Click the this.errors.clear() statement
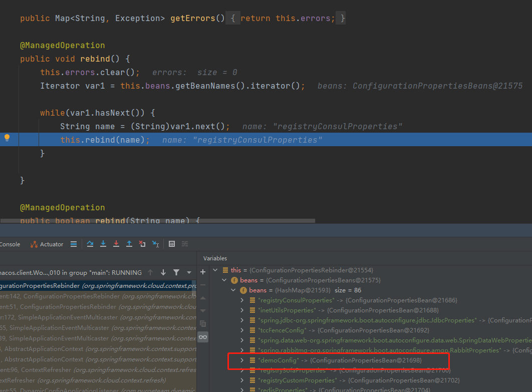This screenshot has width=532, height=392. [x=90, y=73]
